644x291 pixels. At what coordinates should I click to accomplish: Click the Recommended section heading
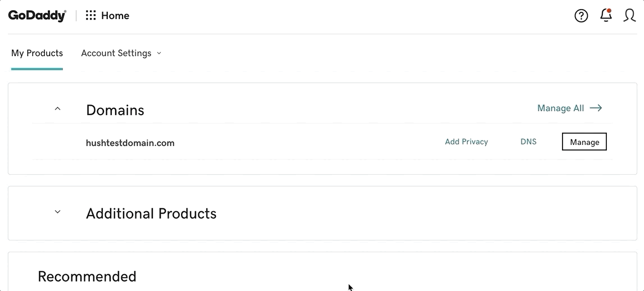point(87,276)
